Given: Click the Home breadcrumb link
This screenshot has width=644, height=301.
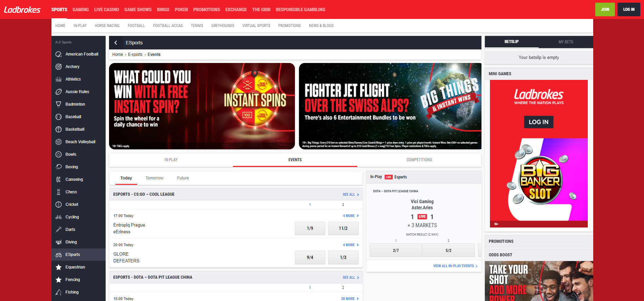Looking at the screenshot, I should [x=117, y=55].
